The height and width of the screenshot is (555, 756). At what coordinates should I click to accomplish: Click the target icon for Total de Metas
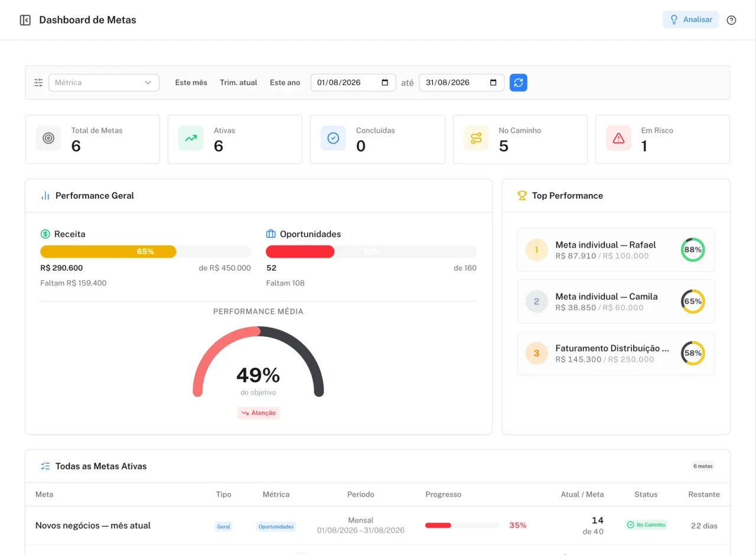pyautogui.click(x=48, y=138)
